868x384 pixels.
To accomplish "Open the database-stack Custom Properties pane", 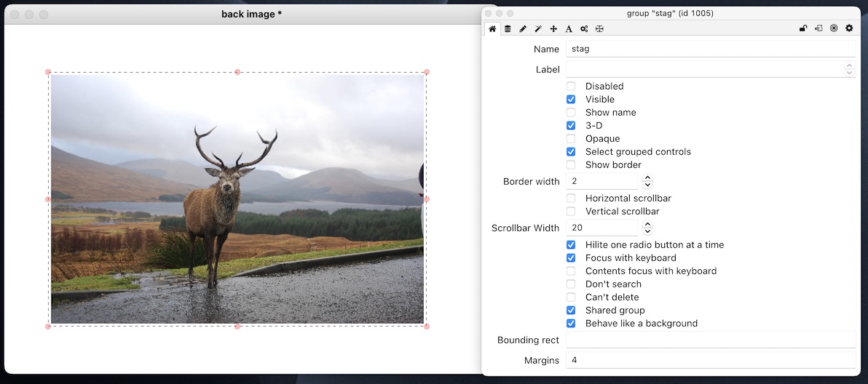I will [x=508, y=29].
